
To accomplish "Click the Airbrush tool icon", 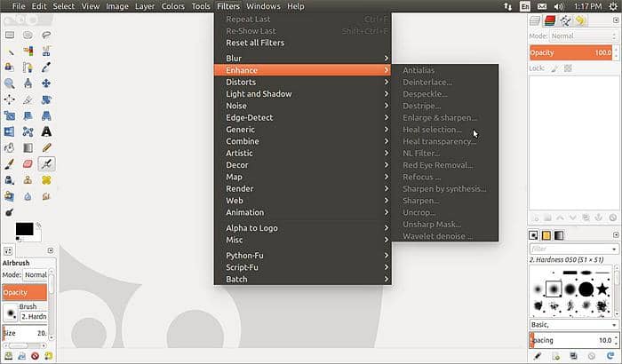I will (x=46, y=163).
